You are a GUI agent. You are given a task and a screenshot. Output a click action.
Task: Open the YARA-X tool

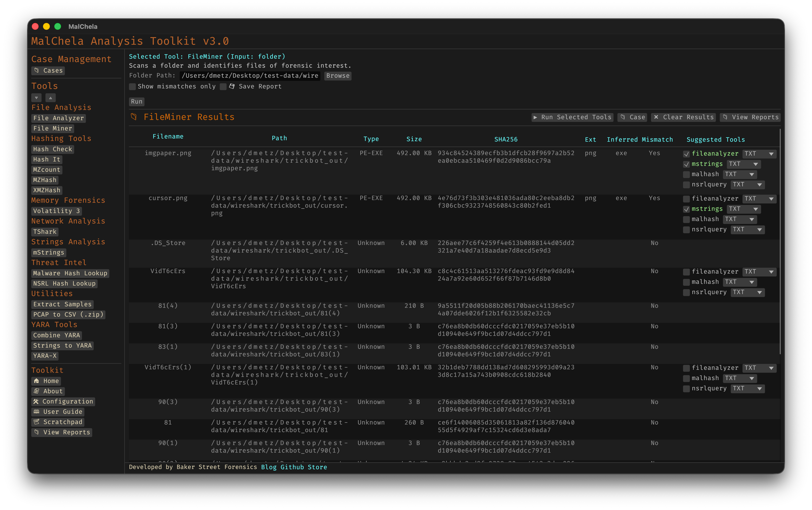45,356
